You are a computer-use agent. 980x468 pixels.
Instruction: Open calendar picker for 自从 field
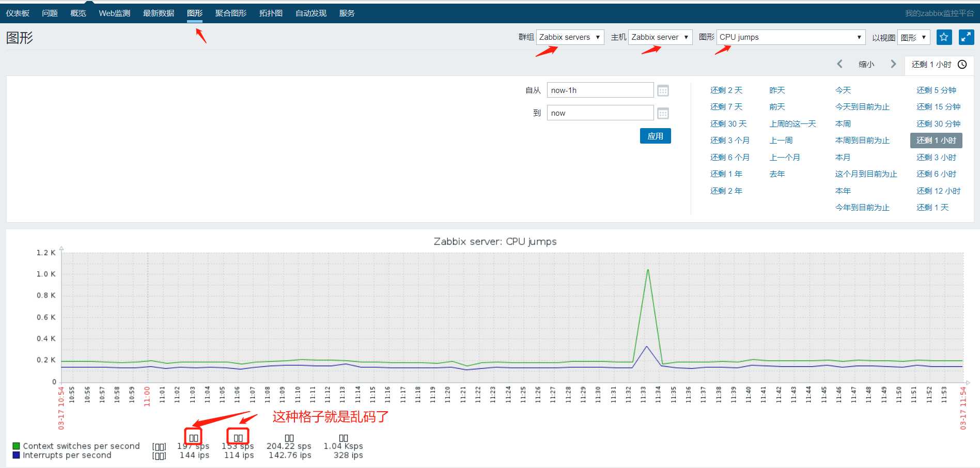pyautogui.click(x=663, y=90)
